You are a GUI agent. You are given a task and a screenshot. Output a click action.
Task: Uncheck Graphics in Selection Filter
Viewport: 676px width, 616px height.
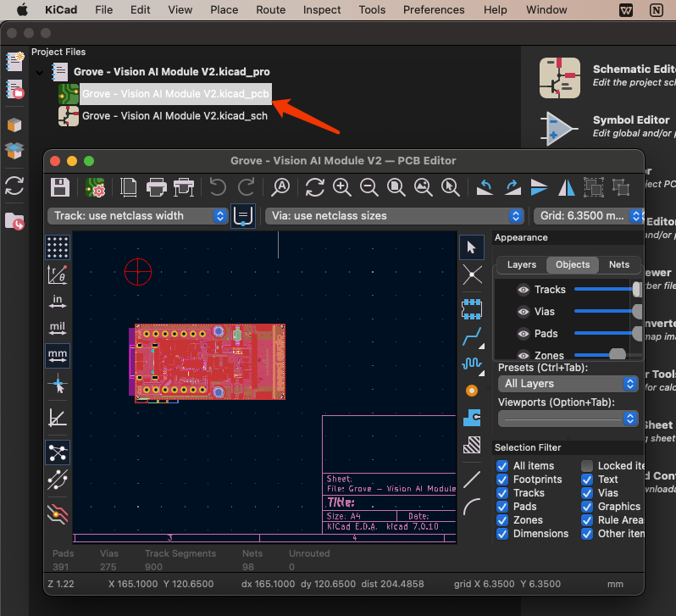[x=587, y=507]
